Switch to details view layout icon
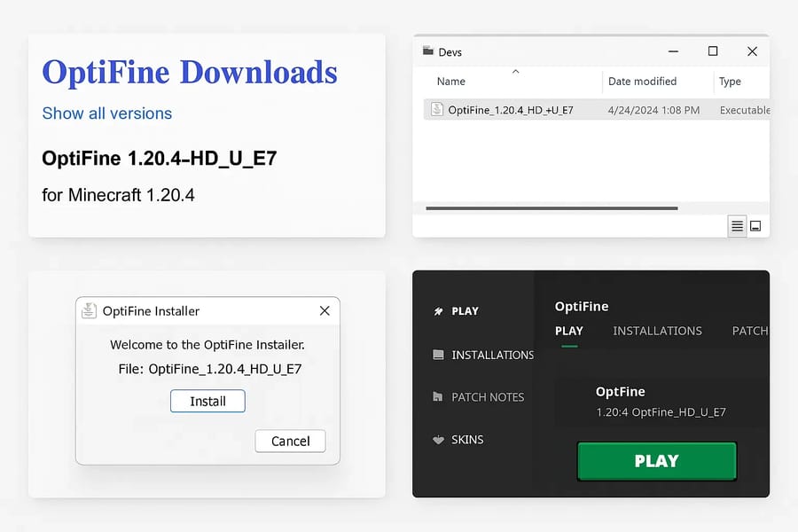This screenshot has height=532, width=798. [737, 226]
